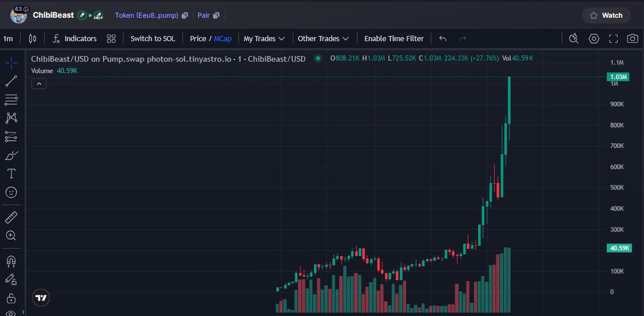Open chart settings hexagon icon

pos(594,39)
